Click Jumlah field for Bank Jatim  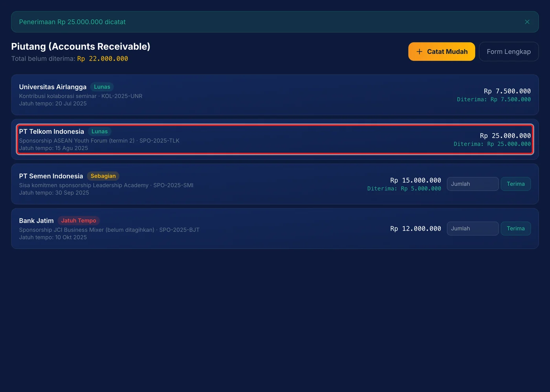[x=473, y=229]
